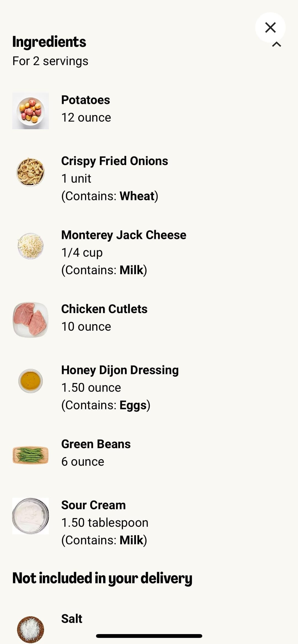Select the Crispy Fried Onions name
The height and width of the screenshot is (644, 298).
115,161
